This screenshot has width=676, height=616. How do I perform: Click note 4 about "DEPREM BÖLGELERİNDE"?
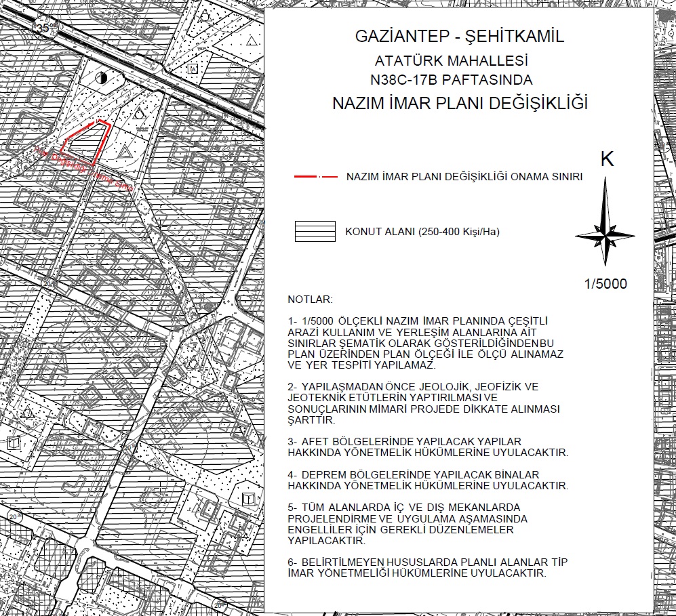click(x=428, y=480)
